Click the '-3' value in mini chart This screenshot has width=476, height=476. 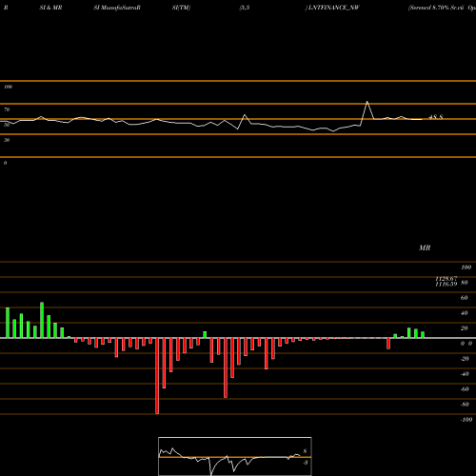click(305, 463)
